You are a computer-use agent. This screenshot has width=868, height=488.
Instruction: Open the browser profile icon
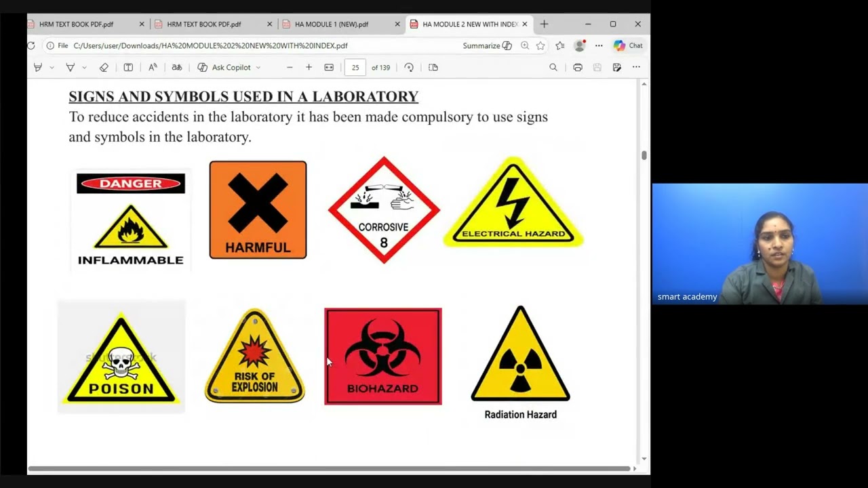coord(579,45)
